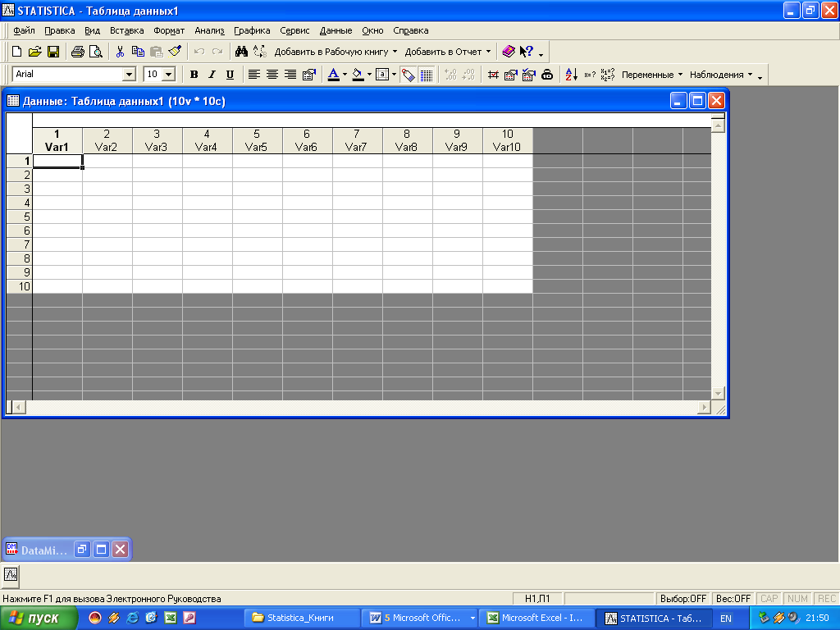
Task: Open Statistica_Книги folder in taskbar
Action: tap(302, 618)
